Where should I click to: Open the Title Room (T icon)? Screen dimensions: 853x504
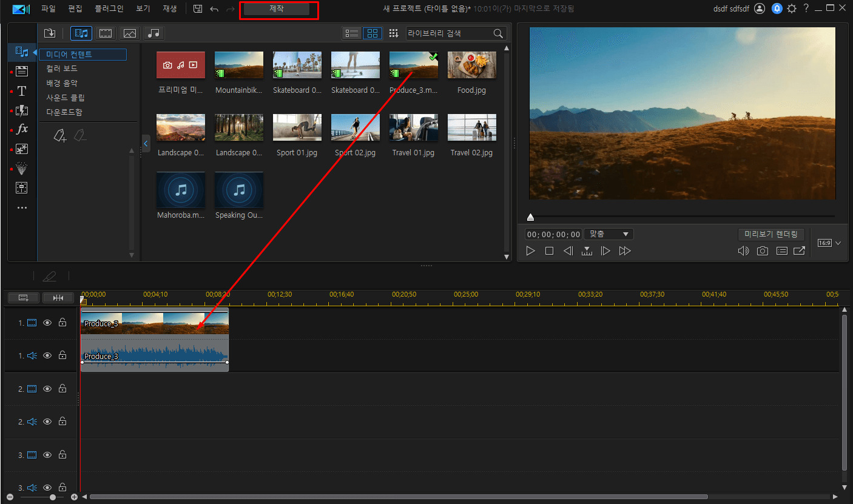pos(22,91)
